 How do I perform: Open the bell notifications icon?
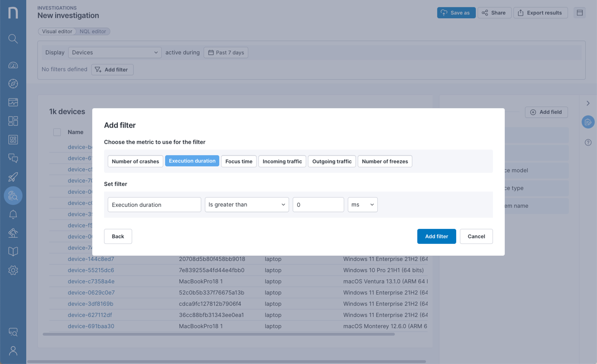pyautogui.click(x=13, y=214)
